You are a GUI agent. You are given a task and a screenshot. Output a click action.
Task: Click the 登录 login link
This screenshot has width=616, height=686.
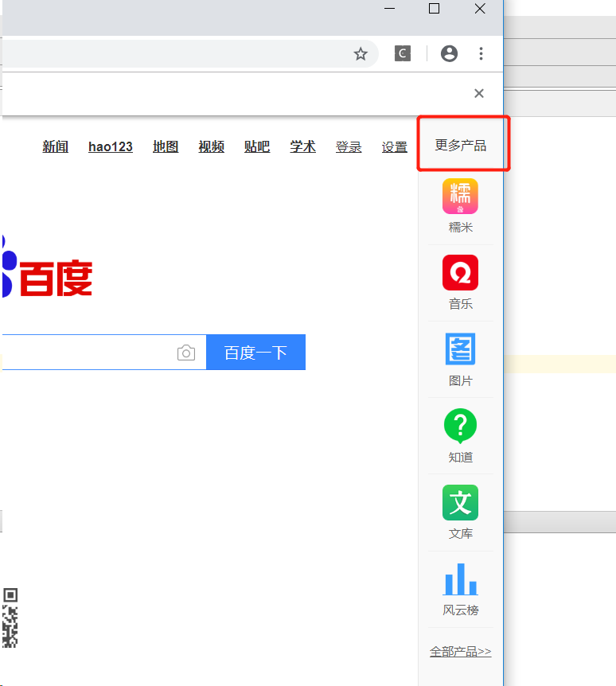tap(349, 147)
